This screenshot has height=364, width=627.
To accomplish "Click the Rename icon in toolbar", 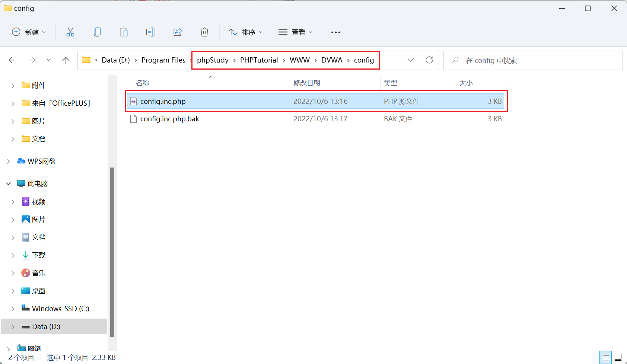I will tap(151, 32).
